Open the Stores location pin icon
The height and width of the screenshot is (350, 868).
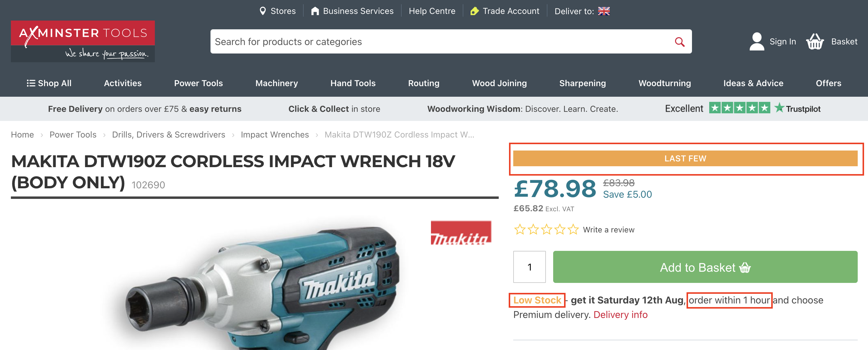point(263,11)
